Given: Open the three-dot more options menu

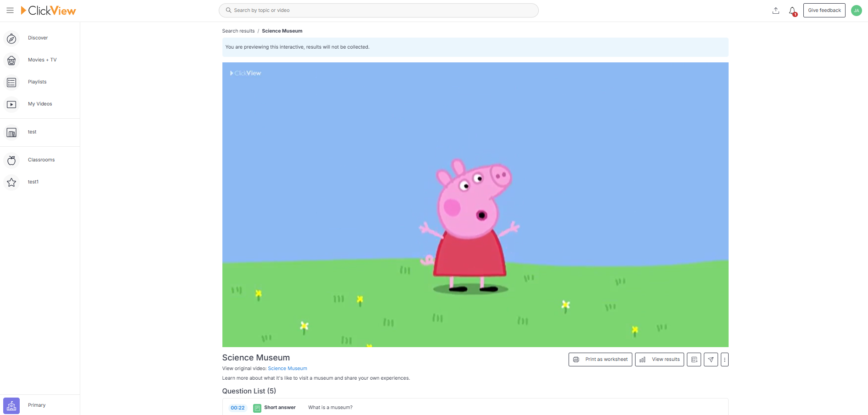Looking at the screenshot, I should [x=724, y=360].
